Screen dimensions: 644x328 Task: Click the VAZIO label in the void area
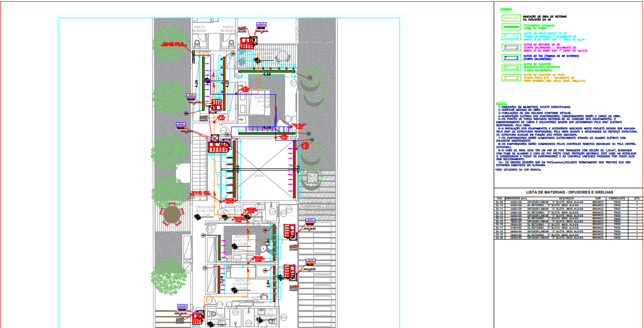pyautogui.click(x=258, y=176)
